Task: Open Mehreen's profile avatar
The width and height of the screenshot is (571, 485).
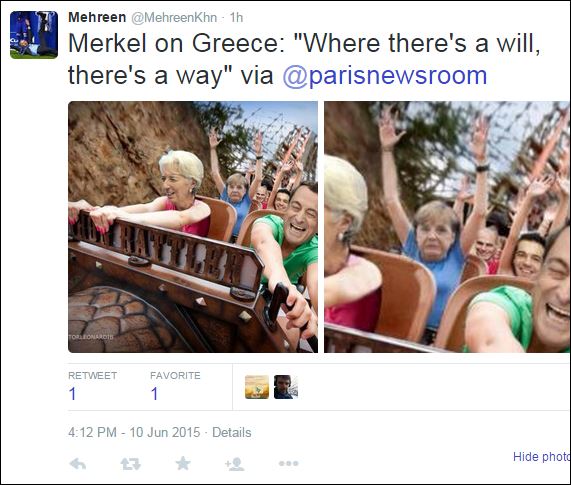Action: 34,35
